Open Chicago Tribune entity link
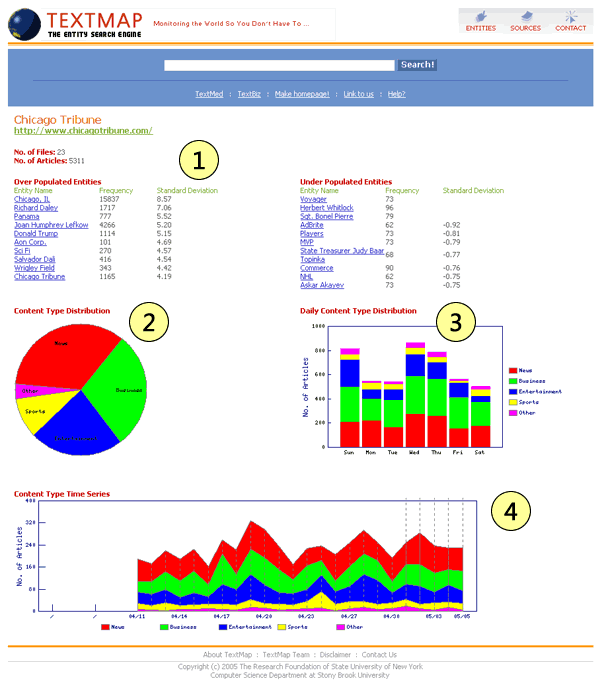This screenshot has height=687, width=600. click(x=39, y=276)
